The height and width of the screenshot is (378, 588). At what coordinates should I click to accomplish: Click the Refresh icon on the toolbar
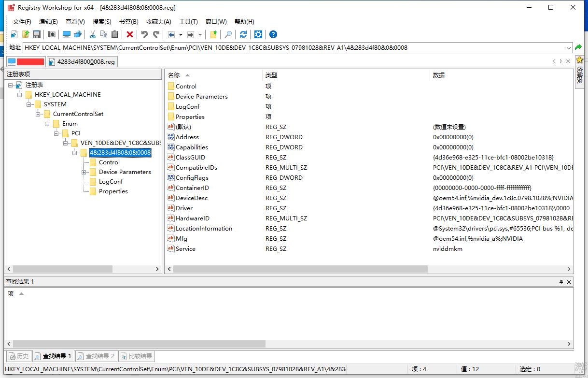pyautogui.click(x=242, y=34)
